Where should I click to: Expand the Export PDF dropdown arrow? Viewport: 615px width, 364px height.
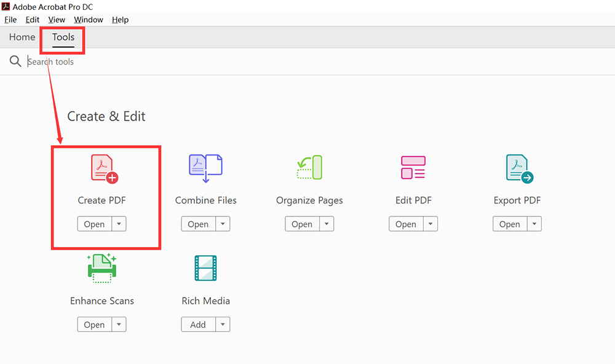pyautogui.click(x=534, y=224)
